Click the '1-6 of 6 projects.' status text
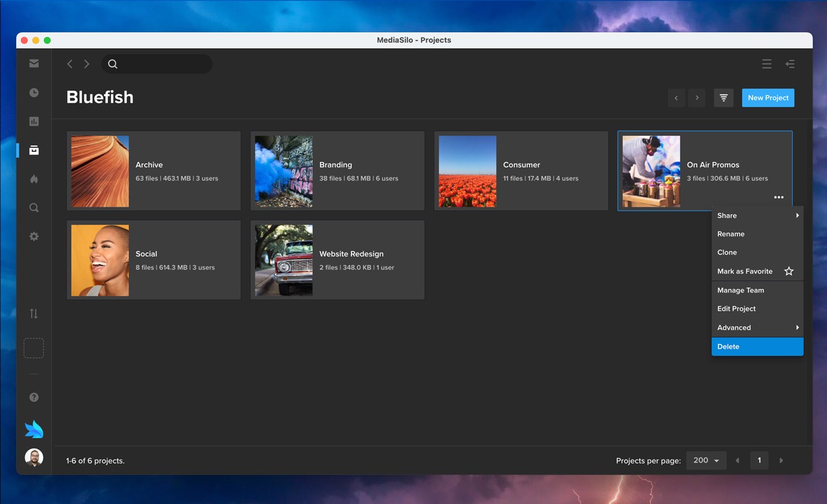The image size is (827, 504). tap(96, 461)
